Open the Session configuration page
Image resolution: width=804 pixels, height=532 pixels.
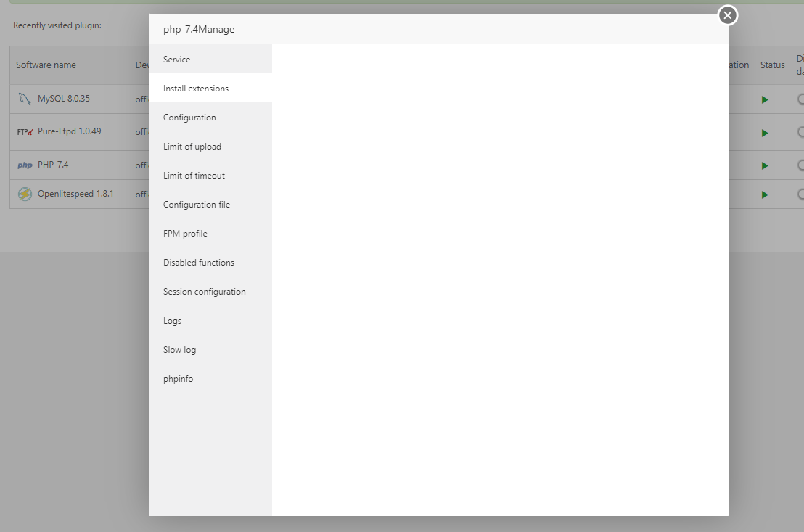(204, 291)
